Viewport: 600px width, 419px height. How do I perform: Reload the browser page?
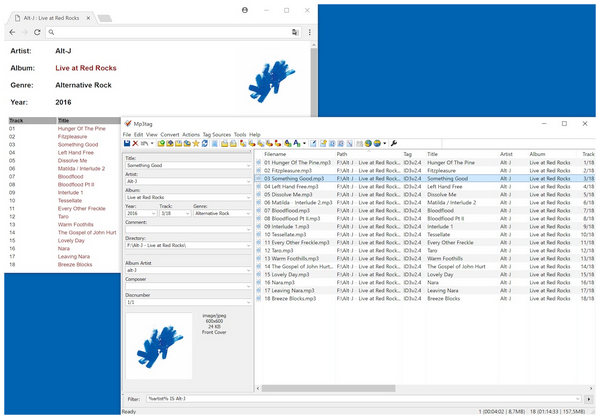tap(37, 33)
